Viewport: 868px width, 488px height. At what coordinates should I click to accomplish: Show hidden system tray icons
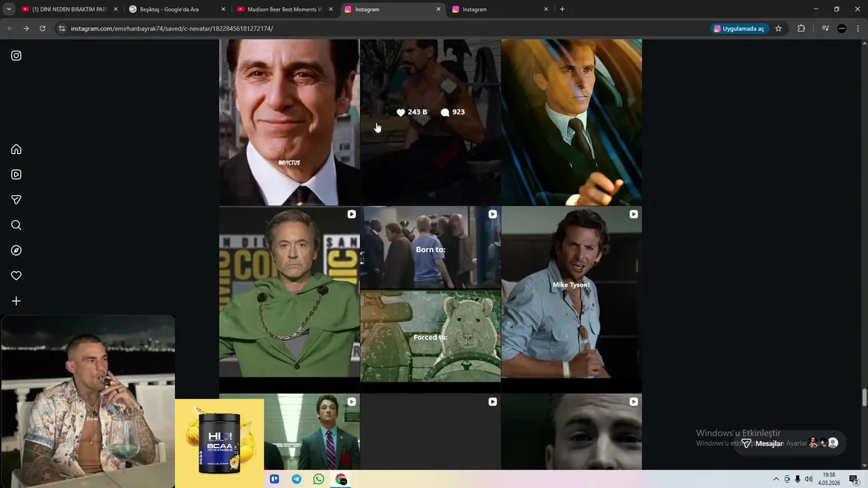(x=776, y=479)
